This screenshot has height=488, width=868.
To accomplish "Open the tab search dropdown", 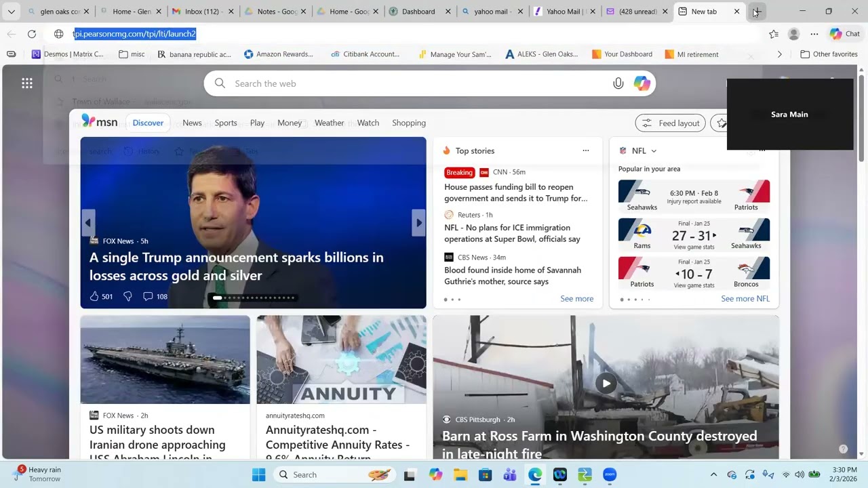I will click(12, 12).
